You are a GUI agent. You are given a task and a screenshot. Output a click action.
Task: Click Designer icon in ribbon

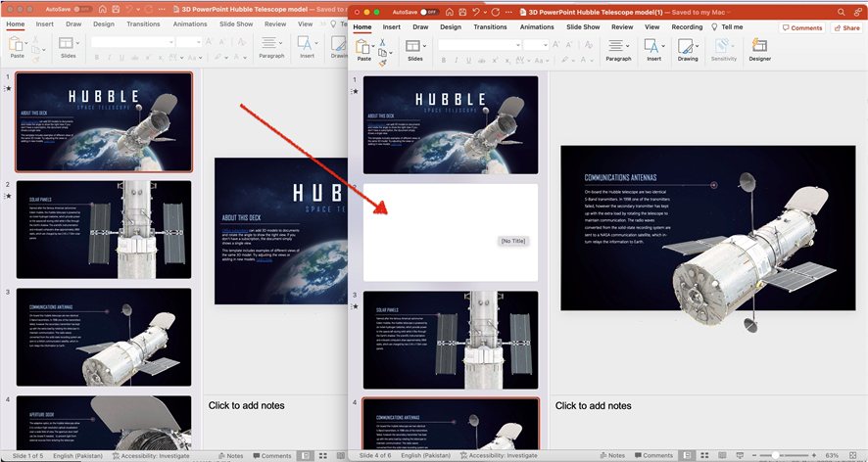759,46
